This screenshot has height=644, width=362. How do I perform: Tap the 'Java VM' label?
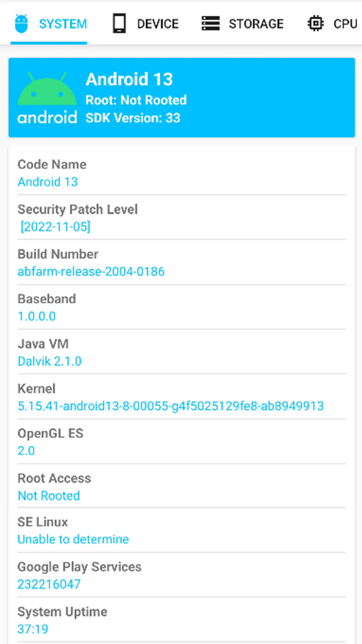point(43,344)
